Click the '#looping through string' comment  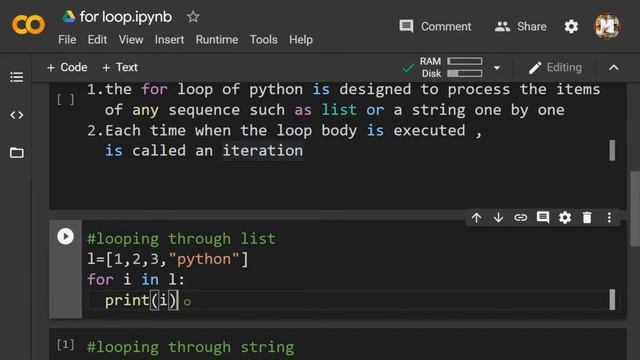(190, 347)
